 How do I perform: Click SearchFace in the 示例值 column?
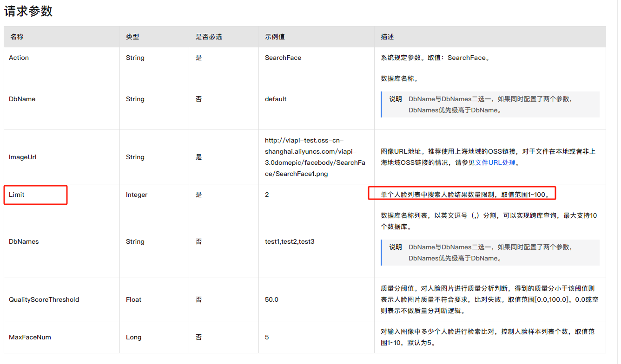tap(283, 58)
